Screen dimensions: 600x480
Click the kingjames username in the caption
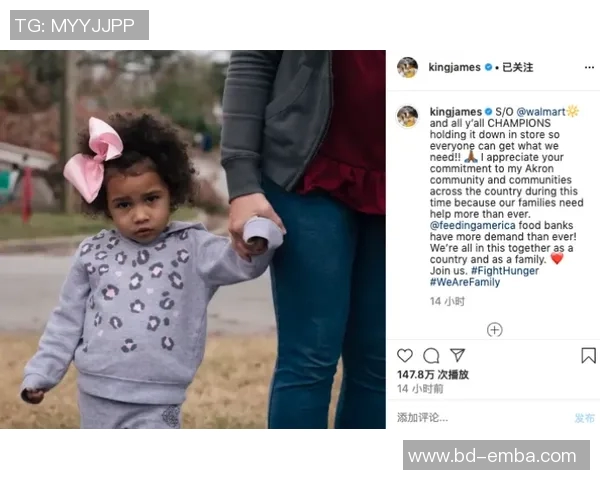click(x=455, y=112)
